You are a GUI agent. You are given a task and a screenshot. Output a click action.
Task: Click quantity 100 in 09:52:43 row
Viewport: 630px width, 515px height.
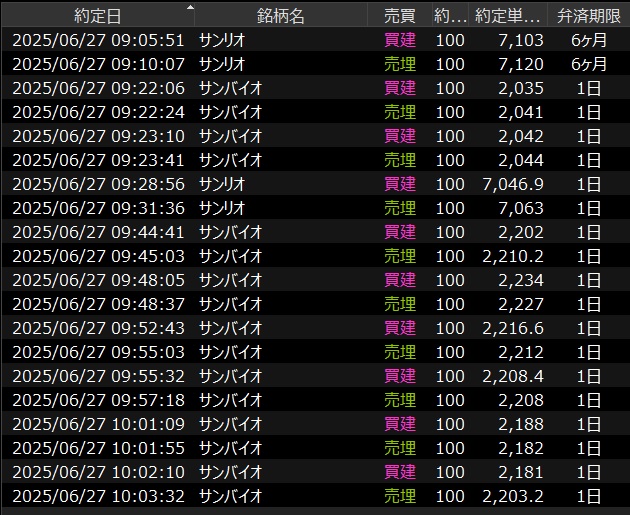450,328
